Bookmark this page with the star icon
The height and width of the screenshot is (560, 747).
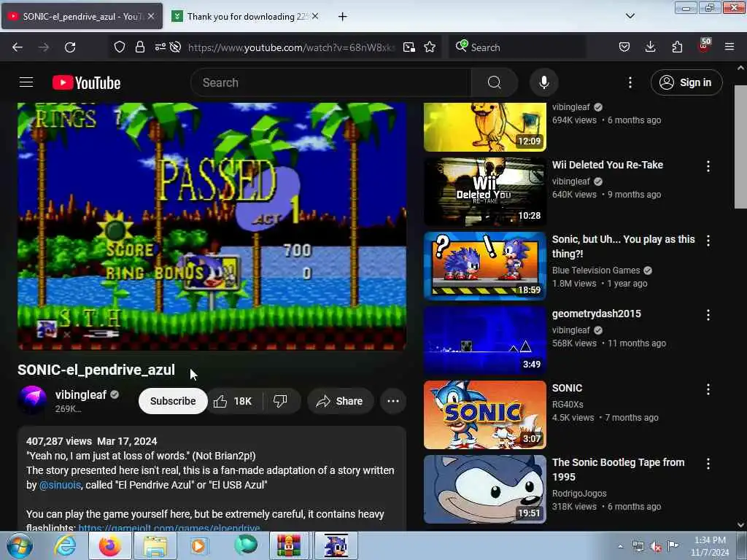click(430, 47)
